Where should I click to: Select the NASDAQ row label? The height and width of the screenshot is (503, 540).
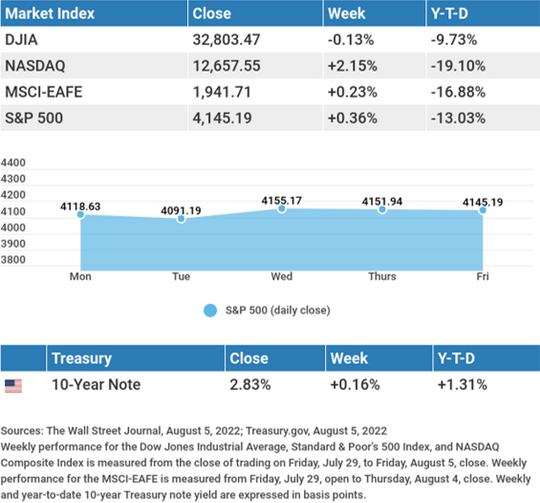click(x=35, y=66)
